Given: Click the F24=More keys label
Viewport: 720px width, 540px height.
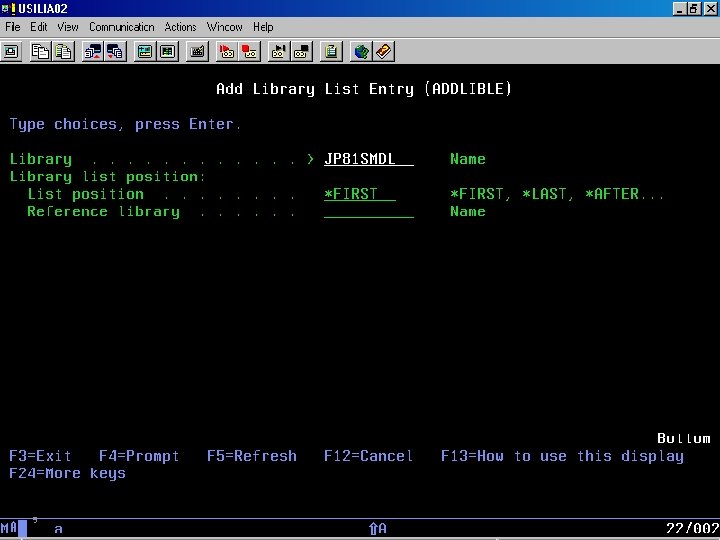Looking at the screenshot, I should pyautogui.click(x=68, y=473).
